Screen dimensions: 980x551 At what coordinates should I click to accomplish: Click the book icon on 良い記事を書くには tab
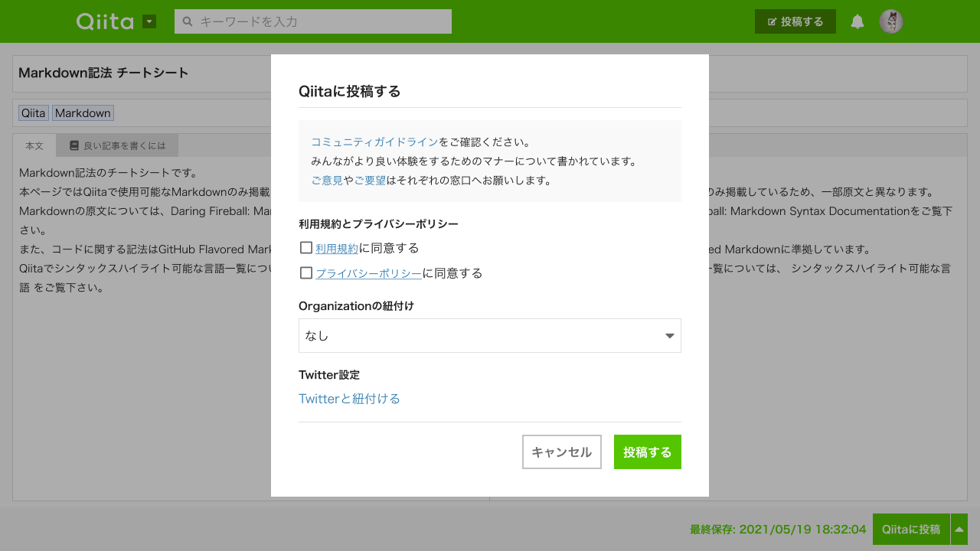coord(73,145)
